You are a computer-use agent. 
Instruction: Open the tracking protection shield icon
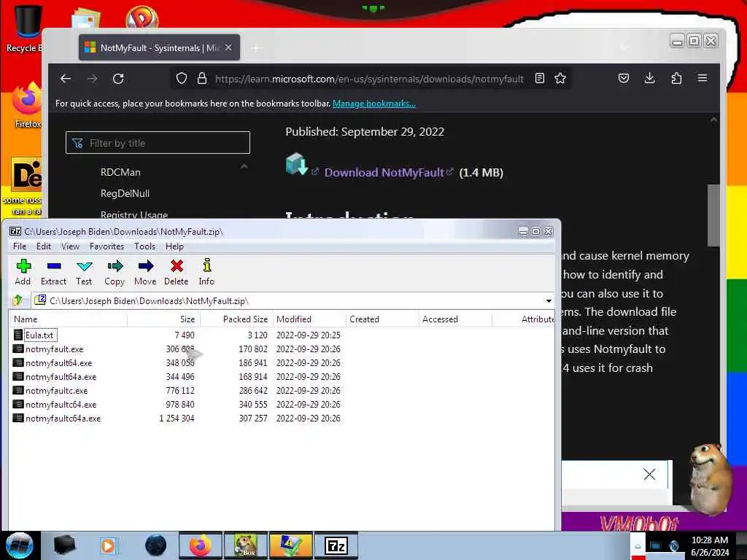tap(181, 79)
